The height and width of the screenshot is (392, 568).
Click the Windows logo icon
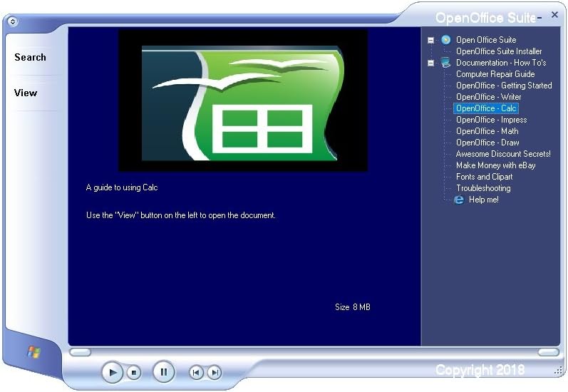(x=33, y=351)
